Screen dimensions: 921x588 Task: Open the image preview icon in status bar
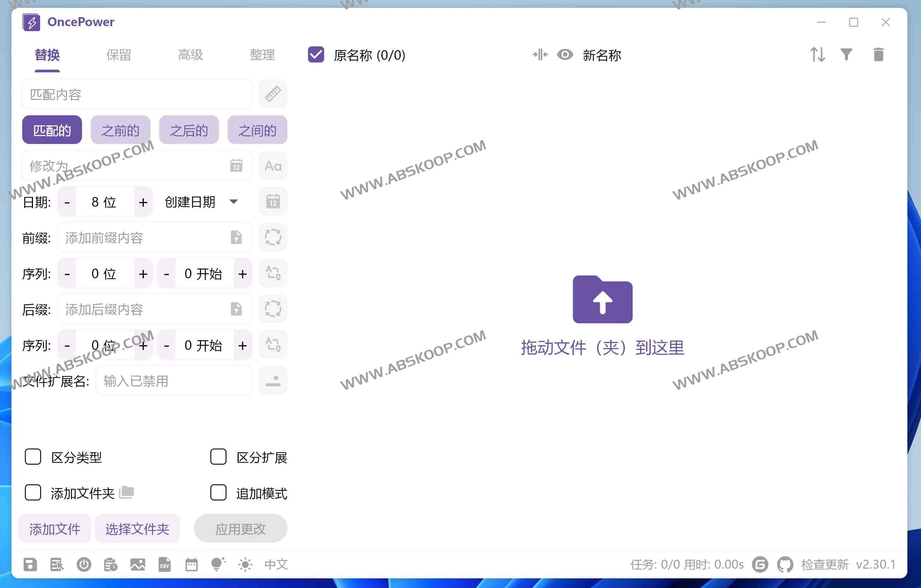pos(138,564)
